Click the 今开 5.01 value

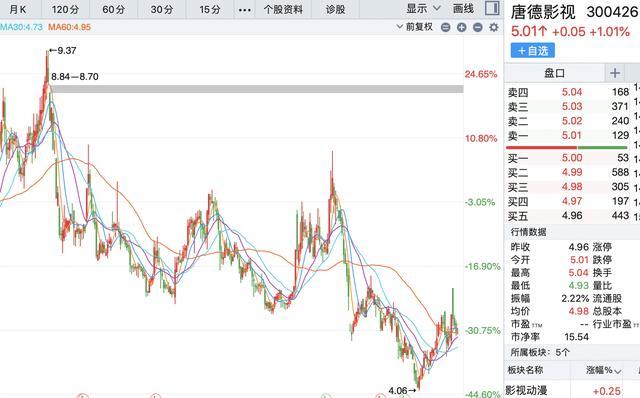580,260
